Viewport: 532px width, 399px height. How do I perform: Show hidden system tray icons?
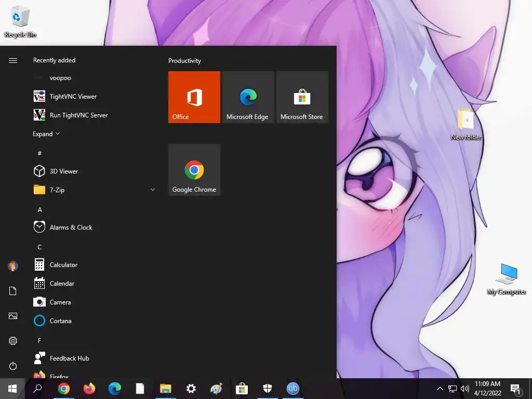click(440, 389)
